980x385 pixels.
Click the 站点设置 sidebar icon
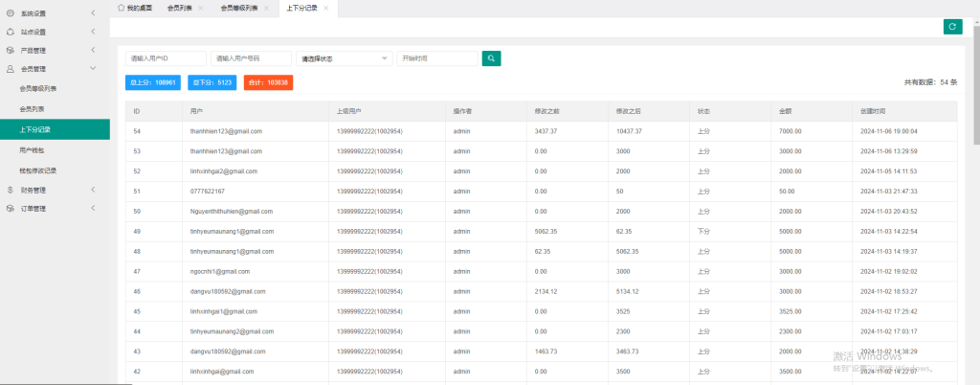[x=10, y=32]
